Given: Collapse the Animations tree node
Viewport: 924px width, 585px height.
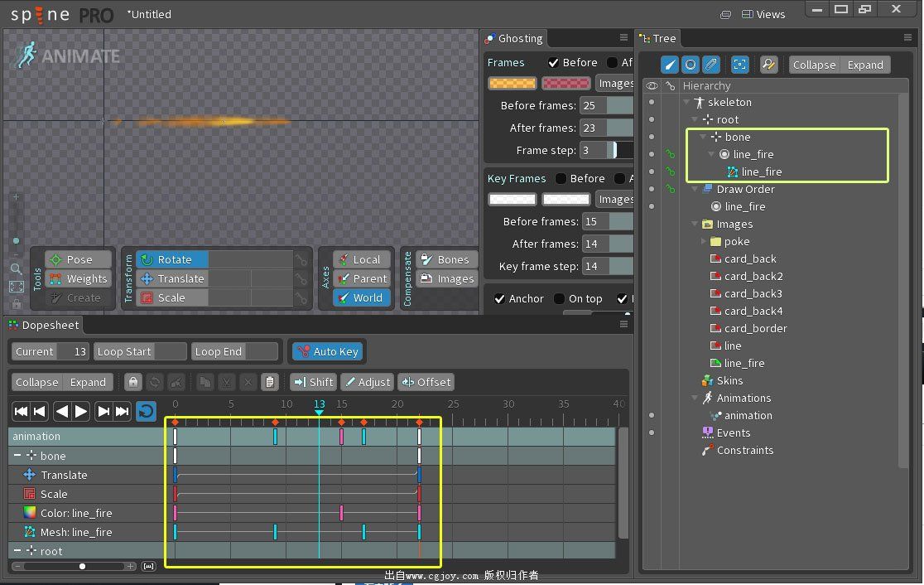Looking at the screenshot, I should pos(695,398).
